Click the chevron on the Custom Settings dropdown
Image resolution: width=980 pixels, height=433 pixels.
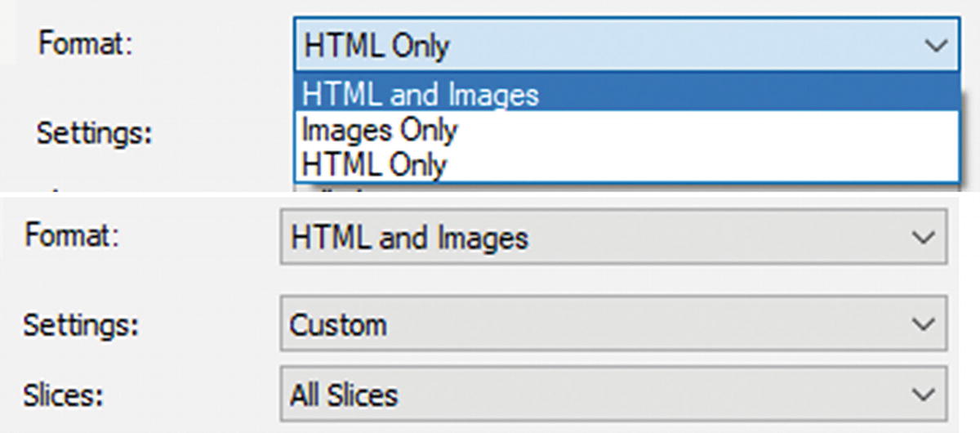[x=923, y=325]
